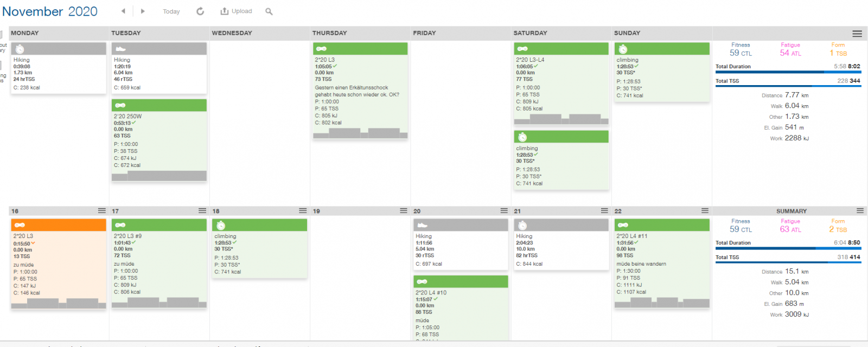Click the power graph on 2*20 L3-L4 workout
868x347 pixels.
(x=561, y=119)
